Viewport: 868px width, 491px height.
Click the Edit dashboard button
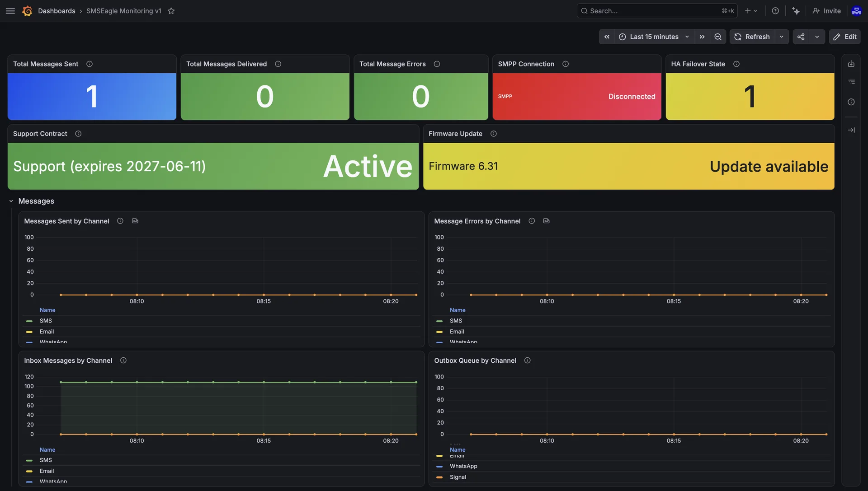click(844, 37)
